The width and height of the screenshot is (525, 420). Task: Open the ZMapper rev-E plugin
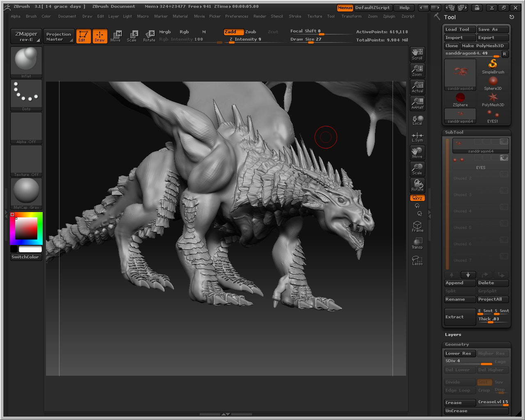[26, 37]
